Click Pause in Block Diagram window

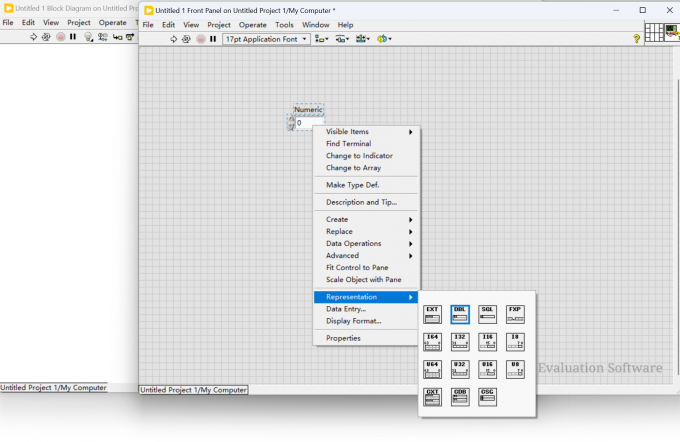coord(73,37)
